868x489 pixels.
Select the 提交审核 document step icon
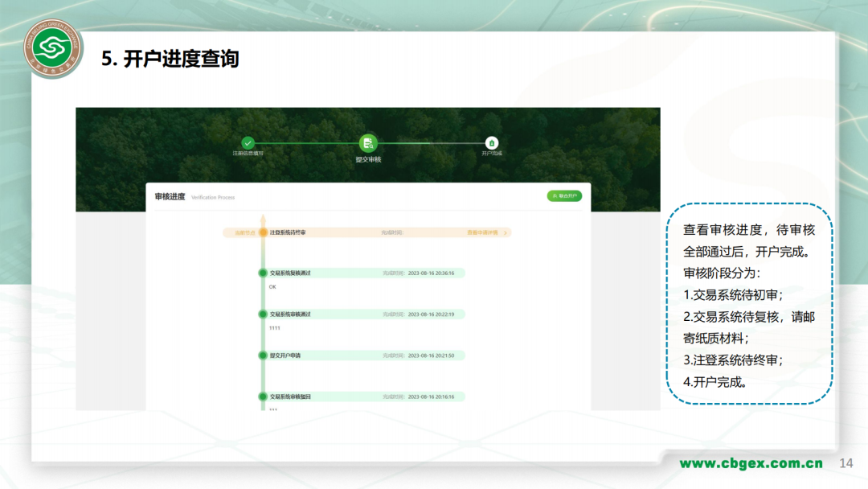(x=369, y=144)
